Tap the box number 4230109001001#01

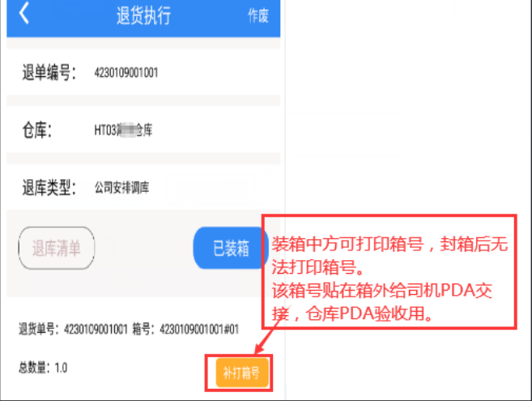[x=199, y=329]
